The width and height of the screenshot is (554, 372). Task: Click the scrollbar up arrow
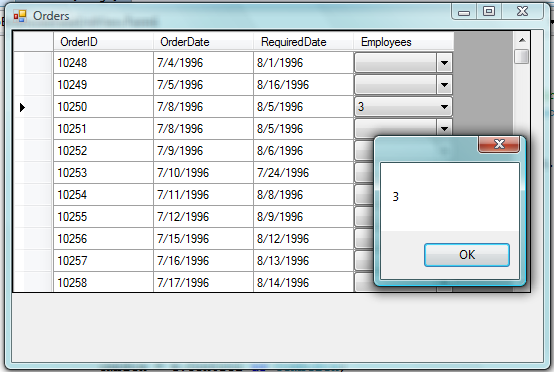pos(522,40)
